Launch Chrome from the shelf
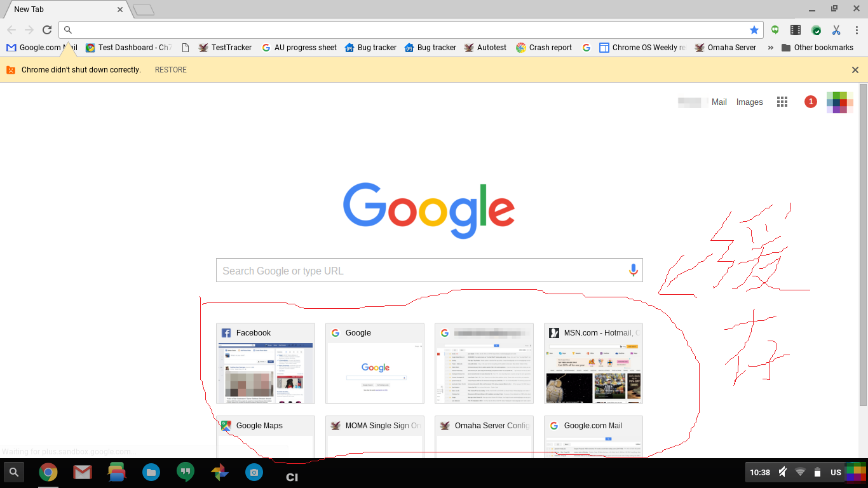Image resolution: width=868 pixels, height=488 pixels. pos(48,472)
